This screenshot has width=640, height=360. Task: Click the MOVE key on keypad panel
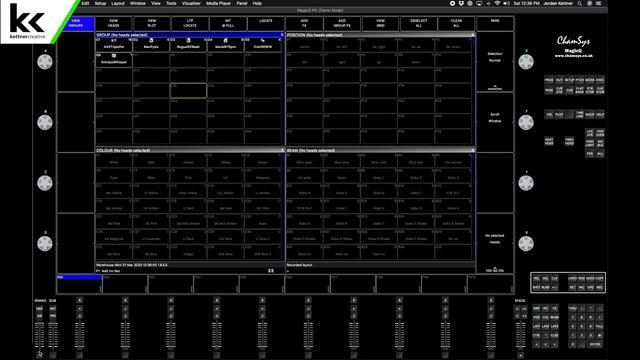point(590,278)
